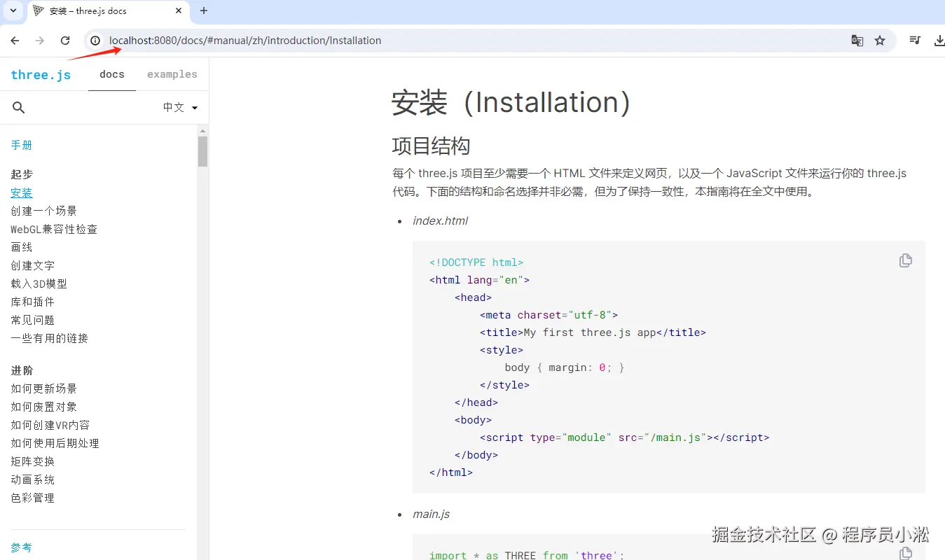Screen dimensions: 945x560
Task: Open 动画系统 in the sidebar
Action: 32,479
